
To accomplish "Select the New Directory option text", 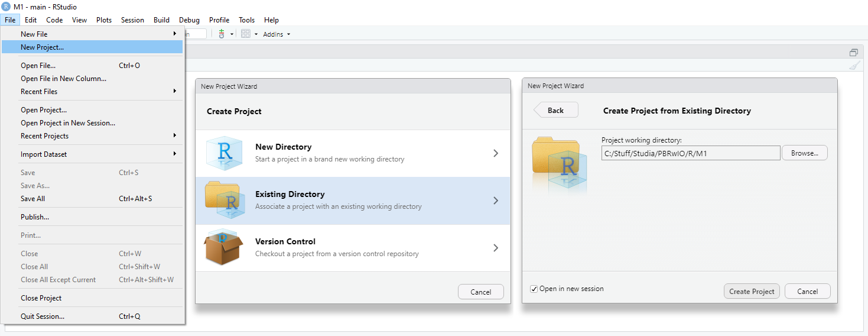I will pos(283,147).
